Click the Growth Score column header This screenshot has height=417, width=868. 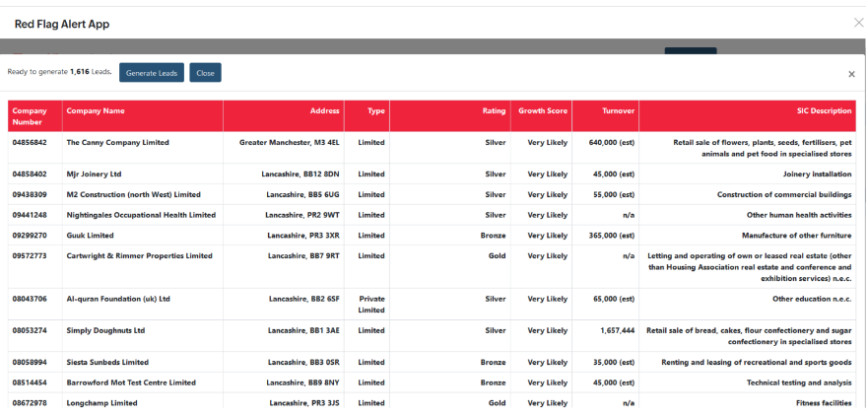coord(542,116)
